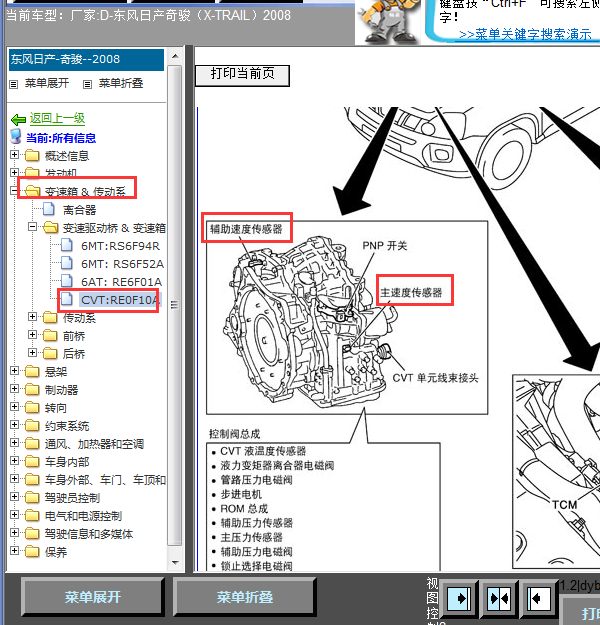This screenshot has width=600, height=625.
Task: Click the 转向 folder icon
Action: (32, 407)
